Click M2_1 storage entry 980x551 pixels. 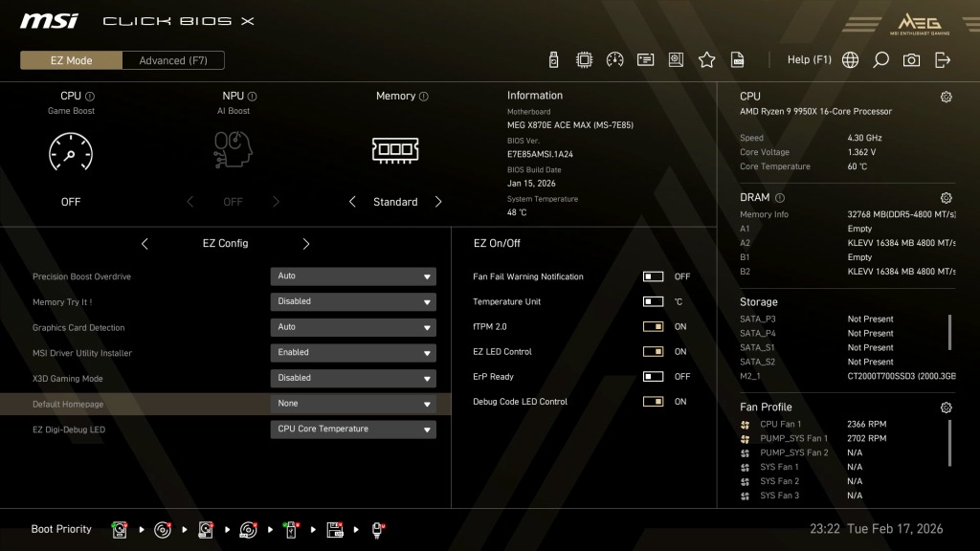coord(848,376)
